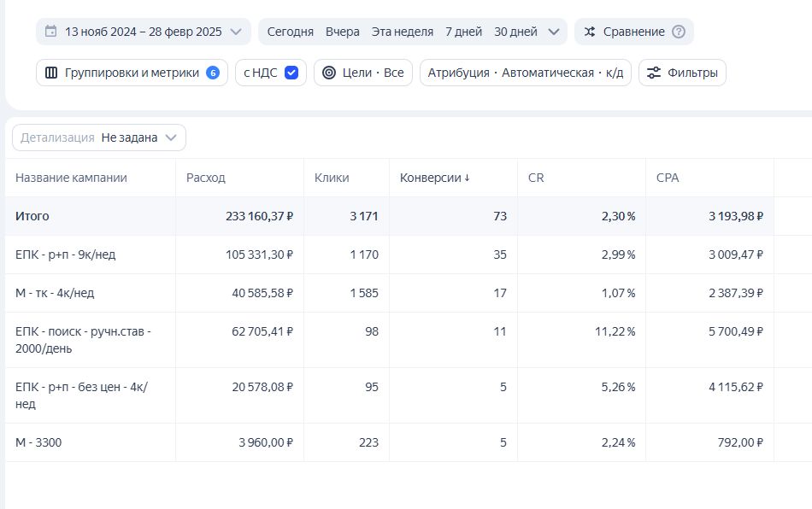Viewport: 812px width, 509px height.
Task: Click the columns icon in Группировки и метрики
Action: (x=51, y=73)
